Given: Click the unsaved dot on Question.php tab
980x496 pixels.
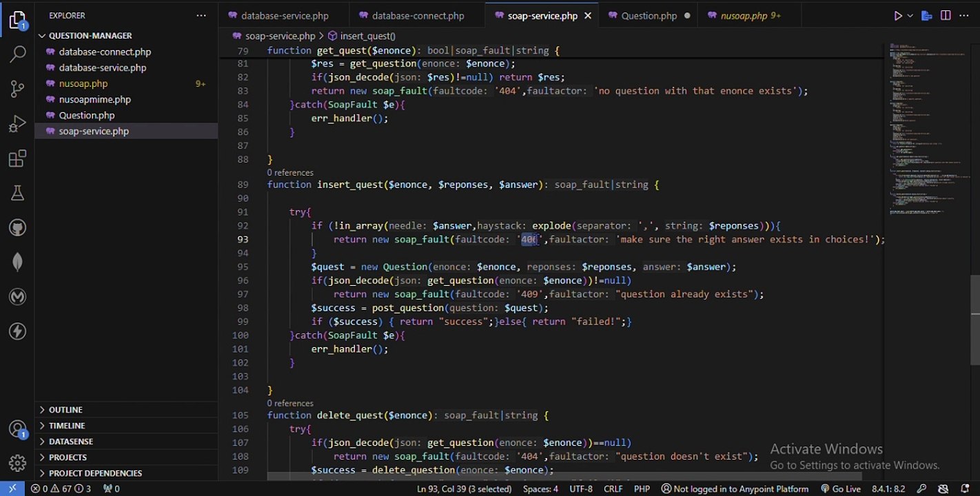Looking at the screenshot, I should [687, 15].
